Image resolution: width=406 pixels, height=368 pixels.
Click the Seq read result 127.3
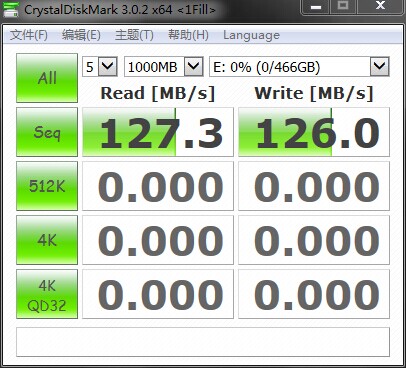tap(158, 132)
